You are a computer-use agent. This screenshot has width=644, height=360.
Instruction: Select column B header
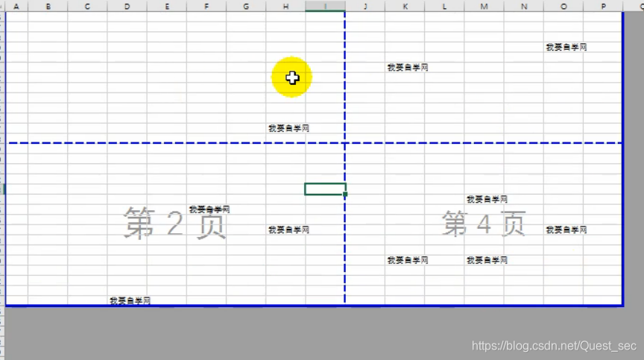[x=48, y=6]
